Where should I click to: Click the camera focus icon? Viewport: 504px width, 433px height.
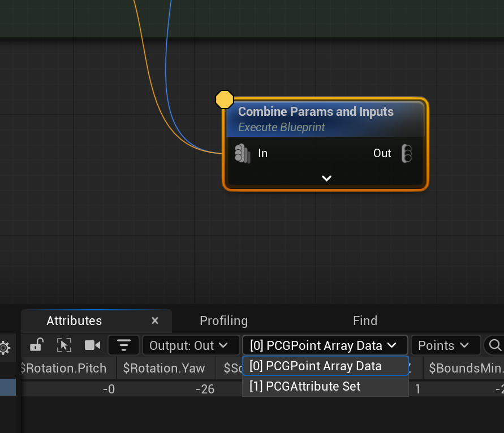click(x=92, y=345)
